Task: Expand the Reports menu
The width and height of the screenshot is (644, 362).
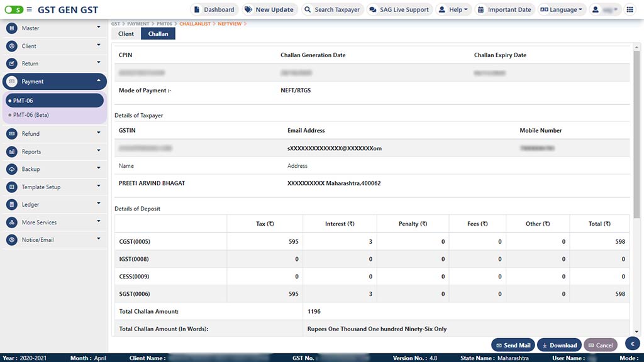Action: [x=53, y=151]
